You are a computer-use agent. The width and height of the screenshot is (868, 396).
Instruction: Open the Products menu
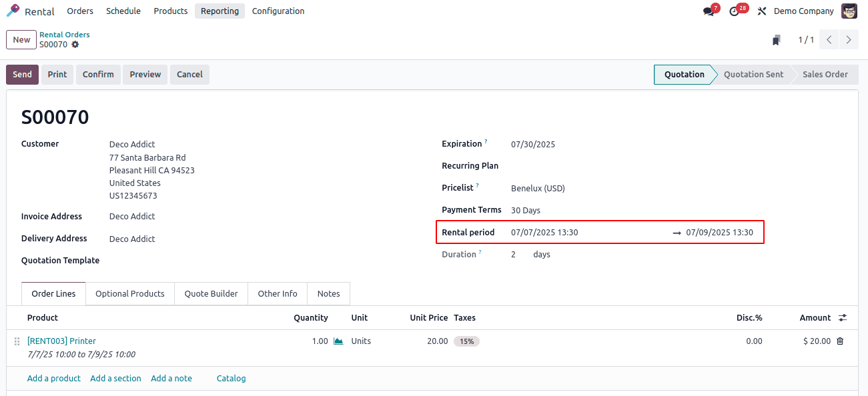pos(171,11)
